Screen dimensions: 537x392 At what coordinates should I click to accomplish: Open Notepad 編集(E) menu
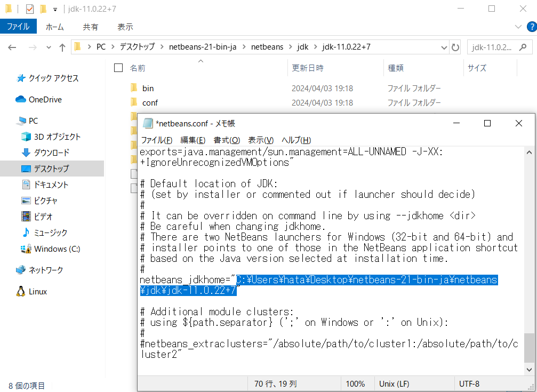tap(193, 140)
